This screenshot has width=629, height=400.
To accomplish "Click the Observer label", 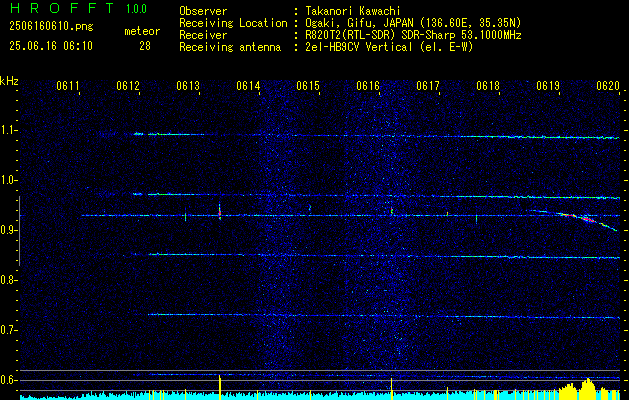I will (203, 11).
